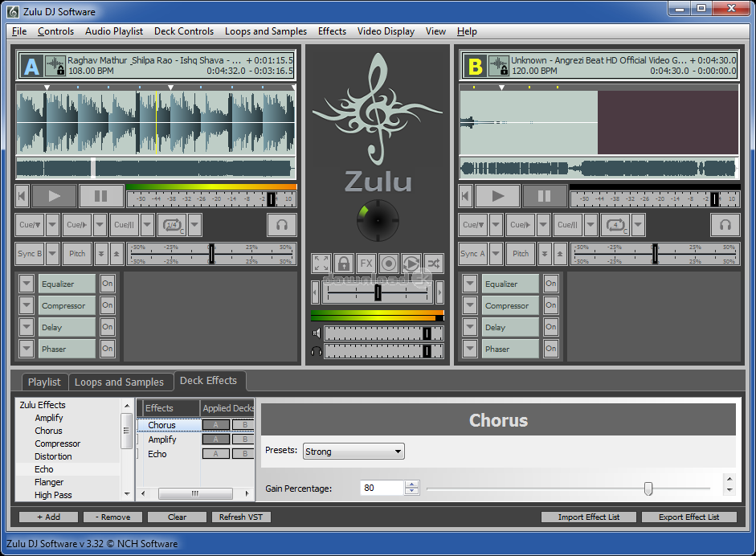Viewport: 756px width, 556px height.
Task: Click the shuffle icon in center panel
Action: [434, 264]
